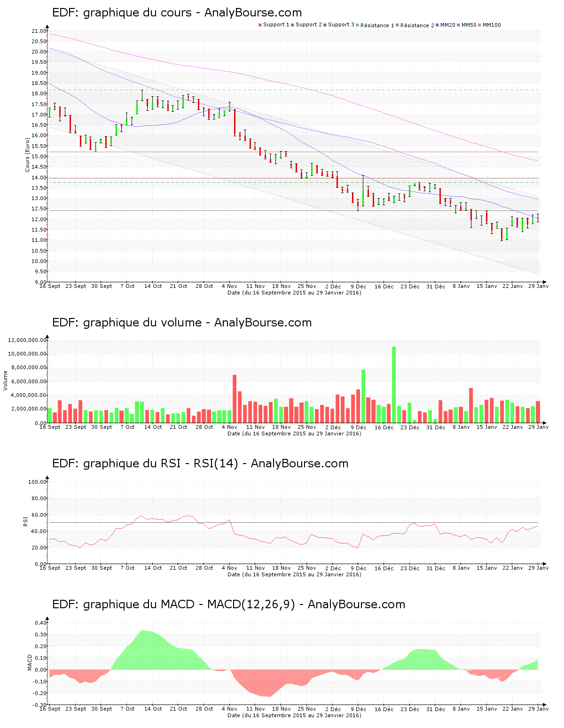Image resolution: width=564 pixels, height=728 pixels.
Task: Click the 12.50 value on price axis
Action: point(39,209)
